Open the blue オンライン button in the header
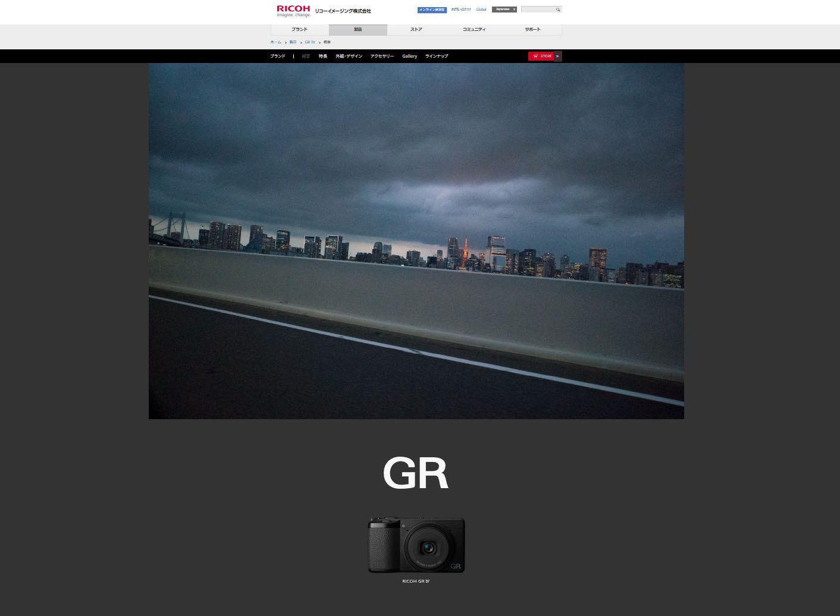The width and height of the screenshot is (840, 616). (432, 10)
